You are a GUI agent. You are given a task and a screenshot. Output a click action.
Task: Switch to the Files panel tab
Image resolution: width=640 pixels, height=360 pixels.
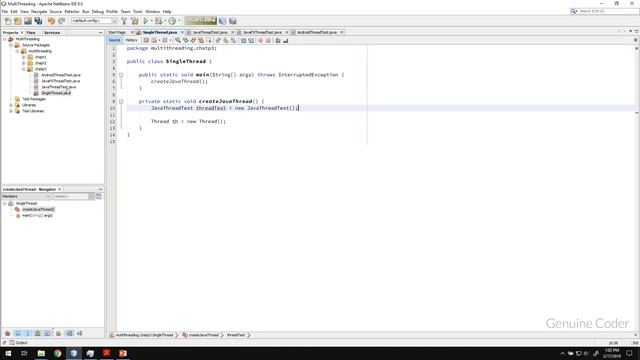tap(31, 32)
